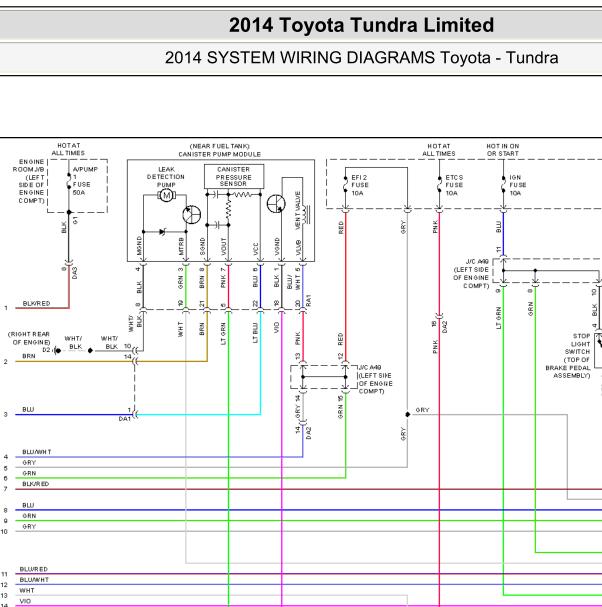Click "HOT AT ALL TIMES" above the ETCS fuse
602x607 pixels.
(x=439, y=150)
